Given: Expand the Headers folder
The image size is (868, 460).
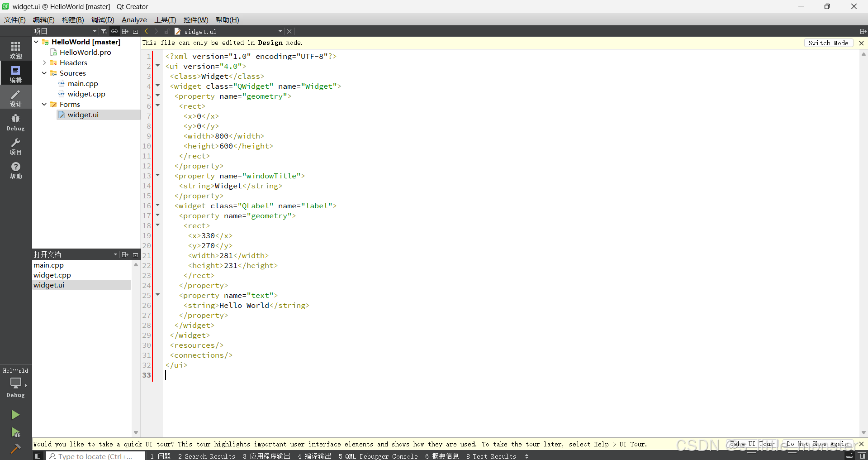Looking at the screenshot, I should 44,62.
